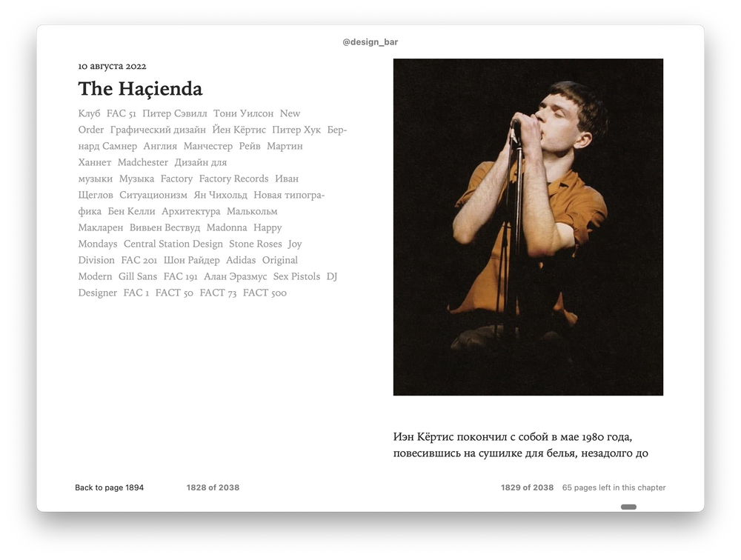Select the Тони Уилсон tag
This screenshot has height=560, width=741.
tap(243, 113)
